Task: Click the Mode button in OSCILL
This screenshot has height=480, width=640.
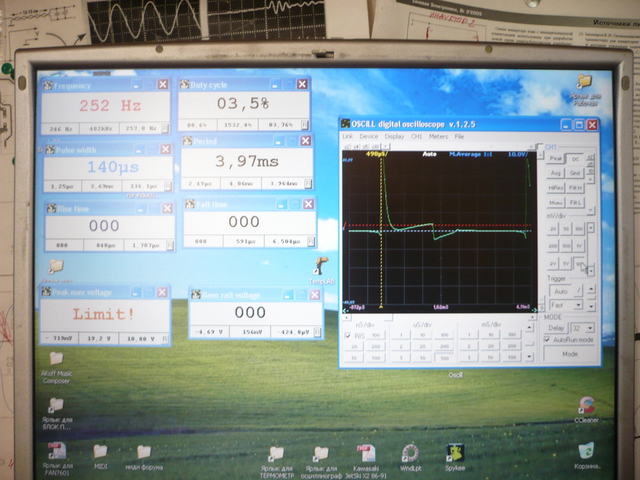Action: pos(568,354)
